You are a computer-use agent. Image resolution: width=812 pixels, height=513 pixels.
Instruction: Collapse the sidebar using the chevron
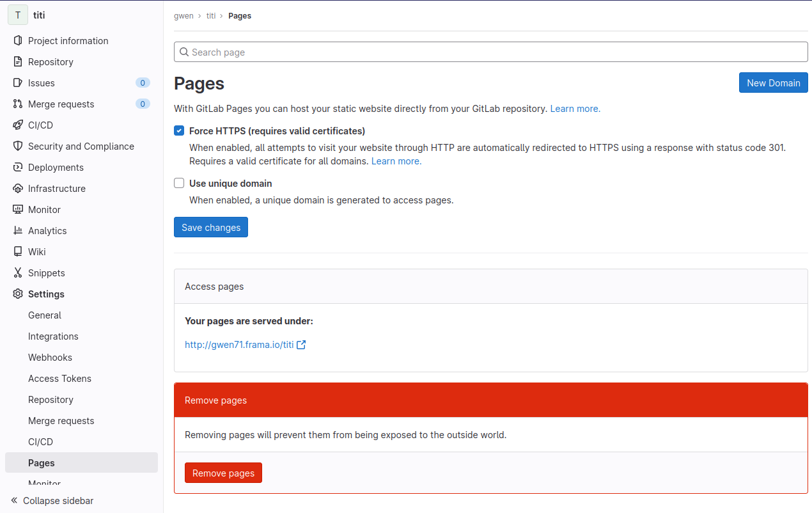(x=14, y=501)
